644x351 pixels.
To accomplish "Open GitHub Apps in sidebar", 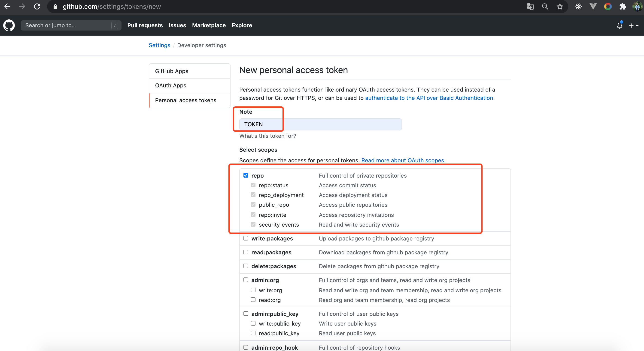I will (x=189, y=71).
